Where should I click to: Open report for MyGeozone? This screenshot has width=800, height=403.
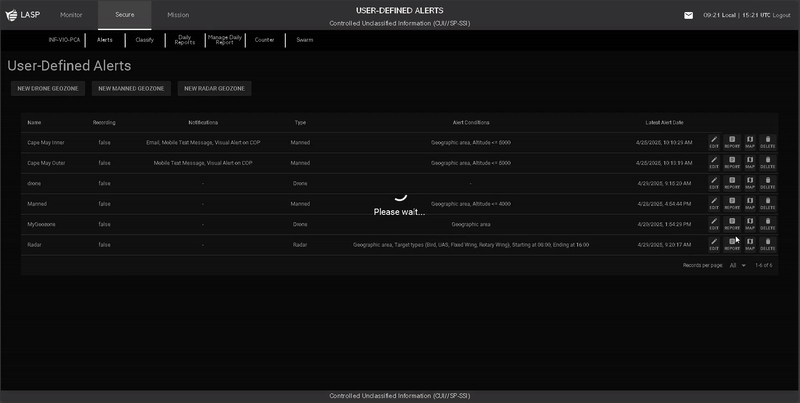732,224
